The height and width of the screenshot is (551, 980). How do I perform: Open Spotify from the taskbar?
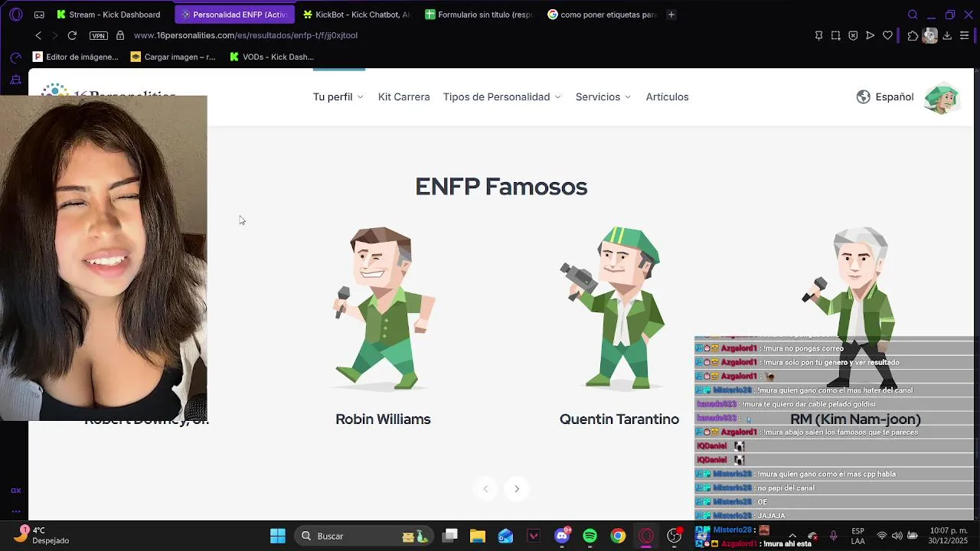click(x=590, y=536)
